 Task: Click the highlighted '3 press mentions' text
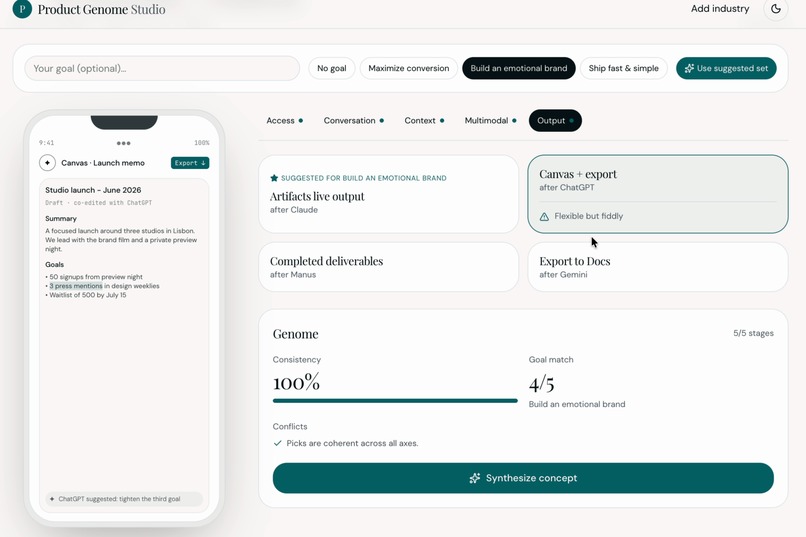(76, 286)
